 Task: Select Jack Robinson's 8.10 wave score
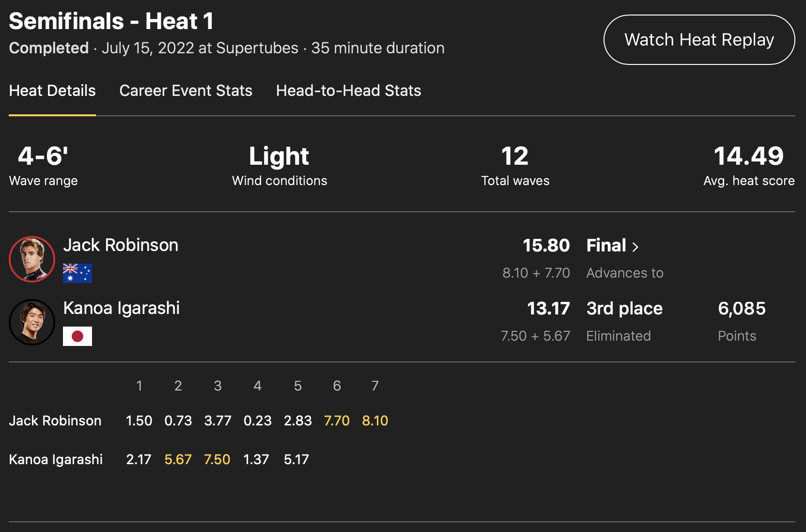pos(375,421)
